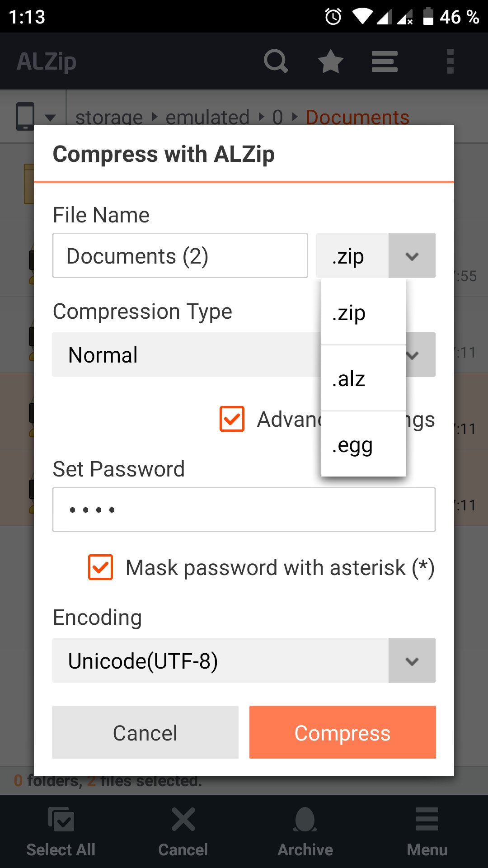Click the dialog Cancel button
Image resolution: width=488 pixels, height=868 pixels.
(x=145, y=732)
